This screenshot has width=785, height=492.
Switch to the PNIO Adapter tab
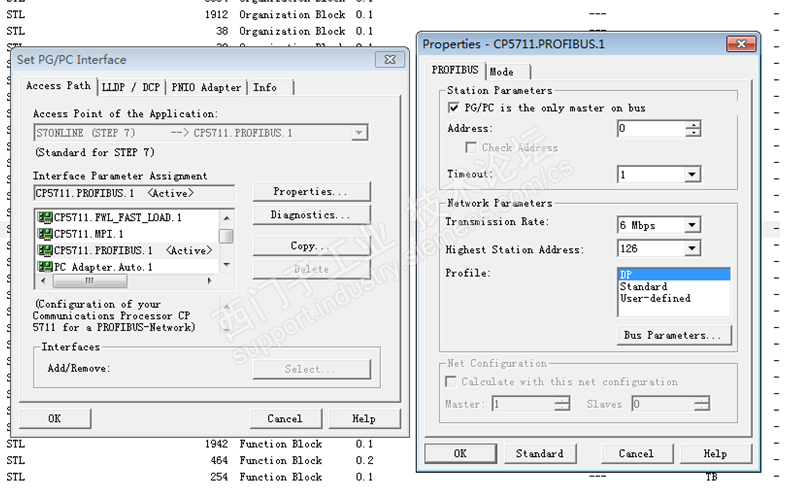click(206, 88)
